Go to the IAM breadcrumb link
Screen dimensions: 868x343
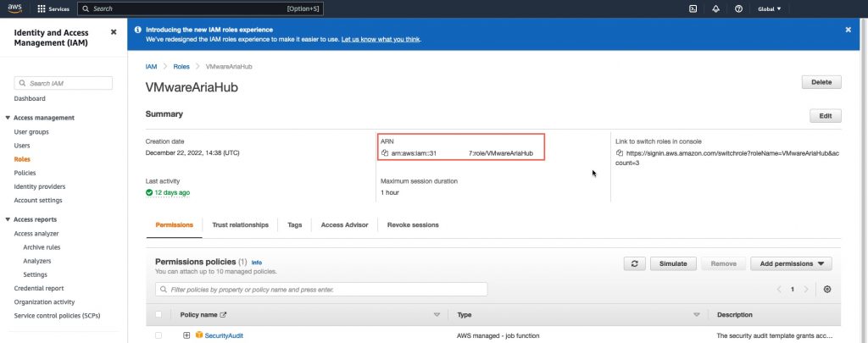click(x=151, y=66)
